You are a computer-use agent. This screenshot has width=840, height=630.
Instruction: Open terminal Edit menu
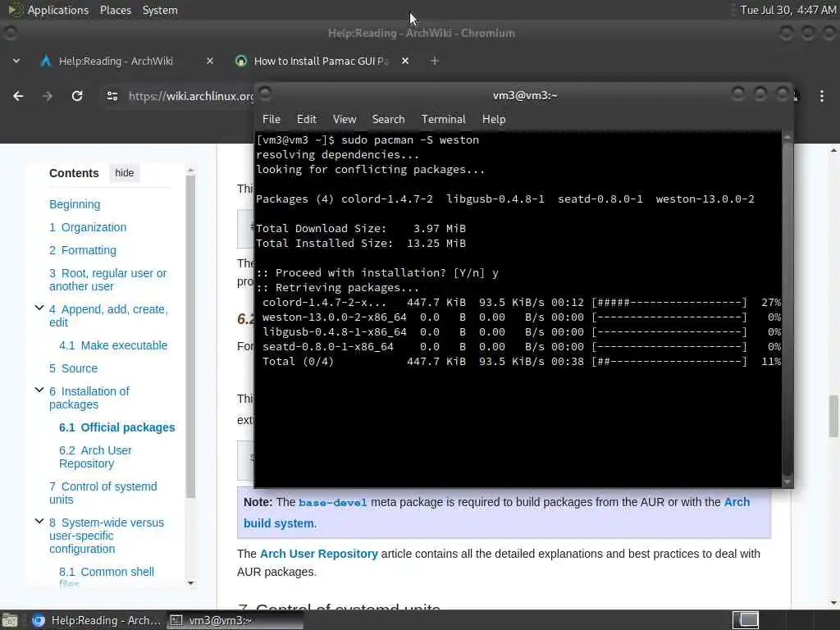click(307, 119)
